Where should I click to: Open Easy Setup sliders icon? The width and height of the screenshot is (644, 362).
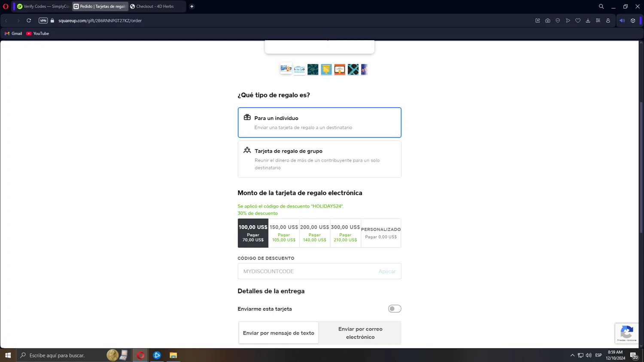coord(598,21)
